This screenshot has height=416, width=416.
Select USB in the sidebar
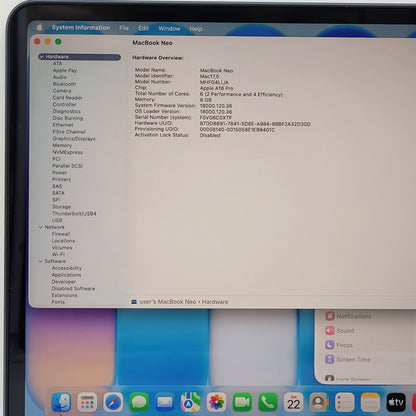[57, 220]
